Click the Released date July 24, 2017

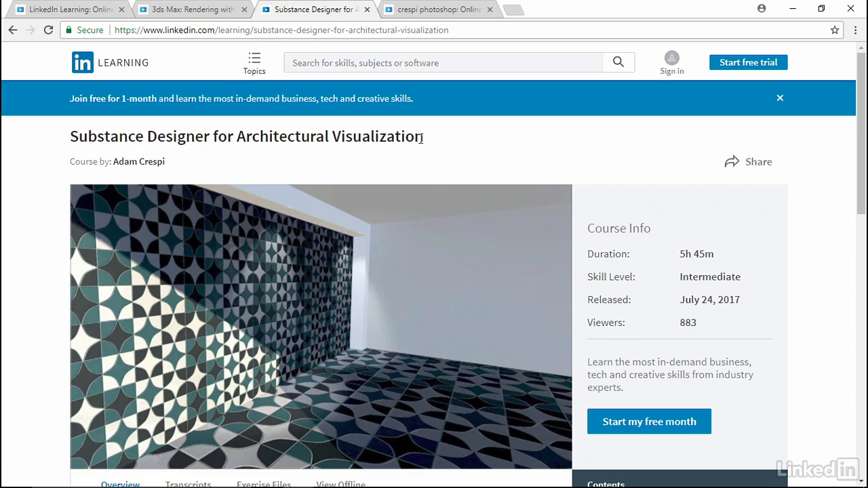click(709, 300)
